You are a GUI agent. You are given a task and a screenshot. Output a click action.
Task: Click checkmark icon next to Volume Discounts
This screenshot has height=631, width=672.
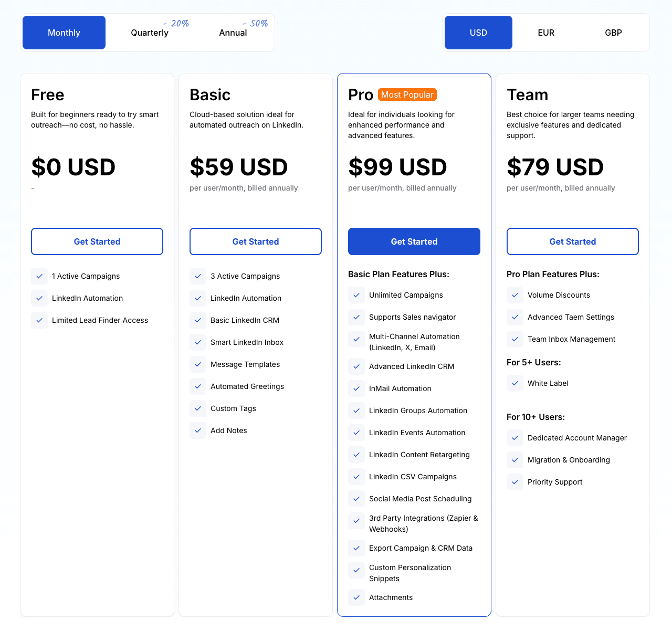[515, 295]
